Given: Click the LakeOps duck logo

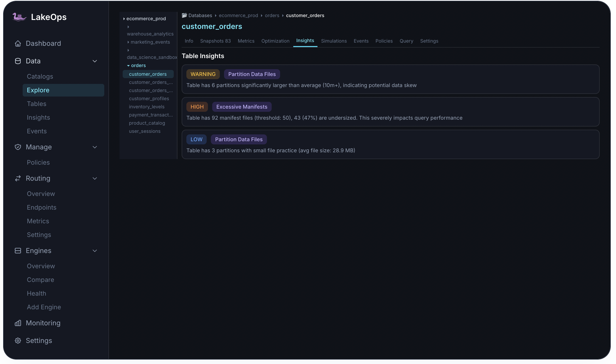Looking at the screenshot, I should pos(19,17).
